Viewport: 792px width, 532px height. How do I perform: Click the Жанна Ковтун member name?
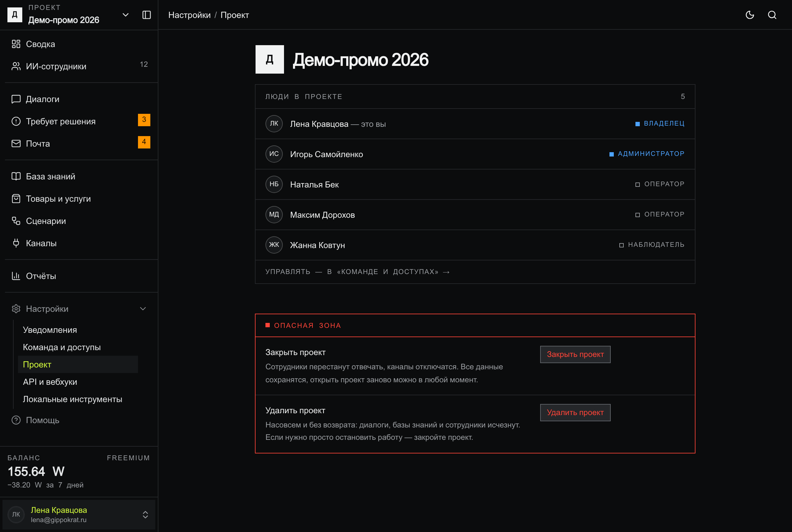[318, 245]
